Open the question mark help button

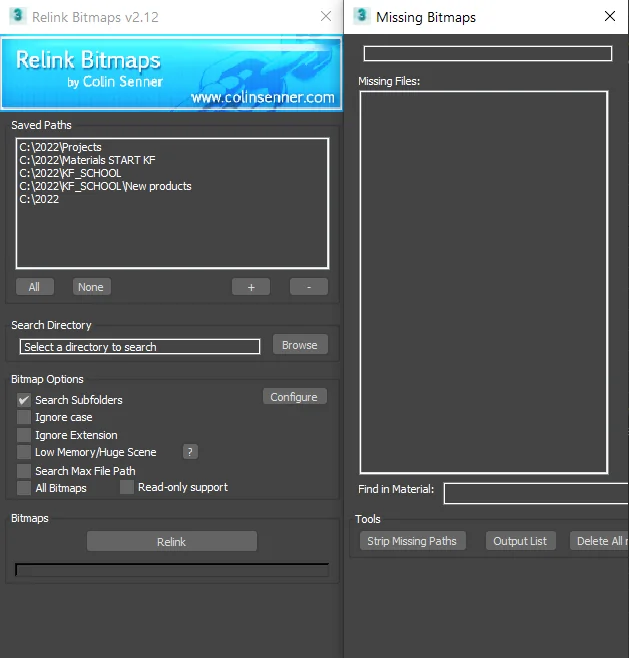(x=190, y=452)
